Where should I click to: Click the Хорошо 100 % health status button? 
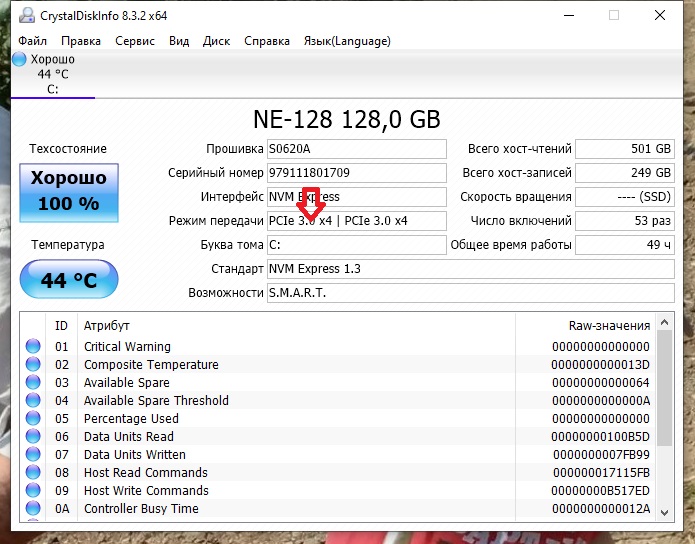pos(68,191)
